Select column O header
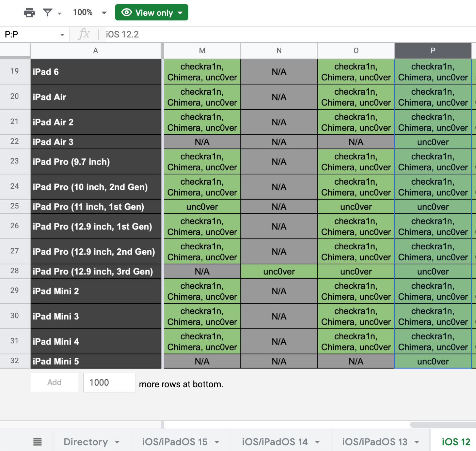476x451 pixels. pyautogui.click(x=356, y=51)
